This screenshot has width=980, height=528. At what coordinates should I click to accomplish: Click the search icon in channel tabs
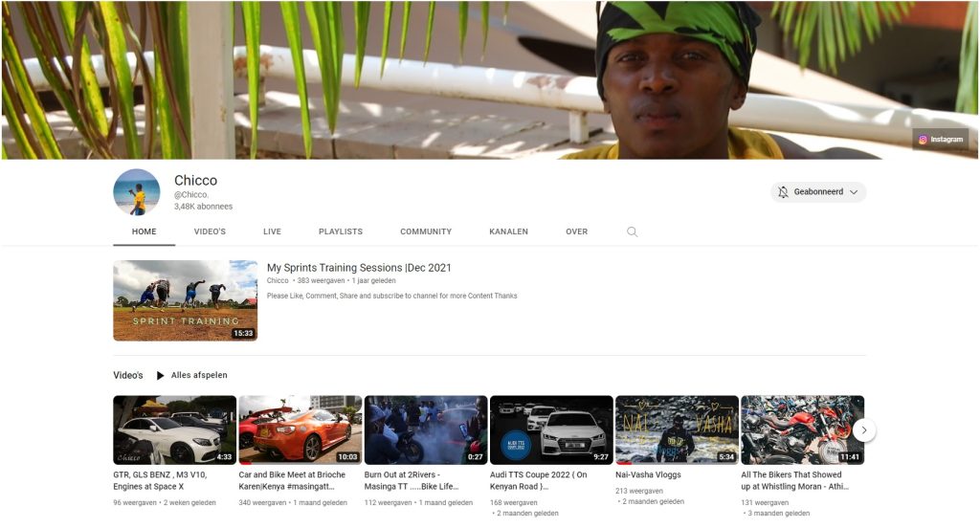coord(632,231)
